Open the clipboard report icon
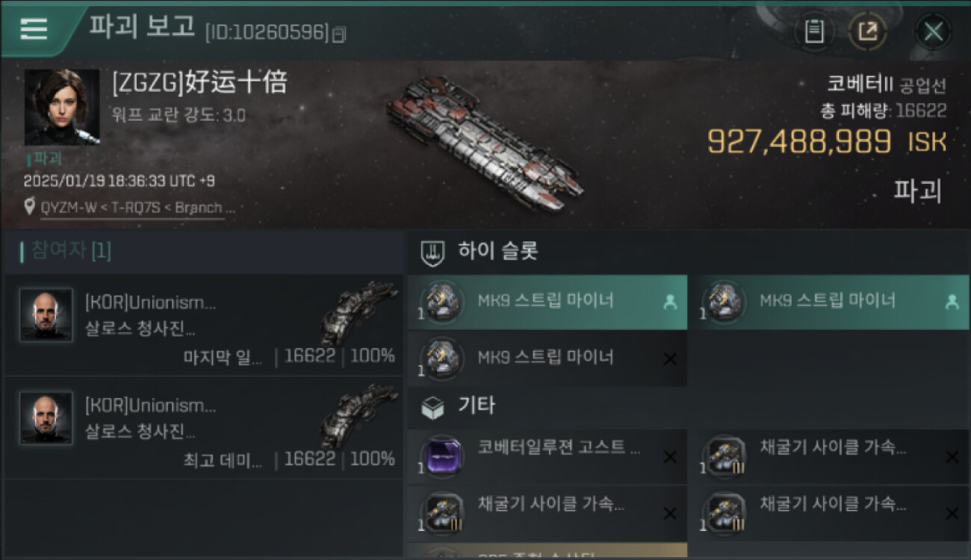This screenshot has width=971, height=560. 814,31
